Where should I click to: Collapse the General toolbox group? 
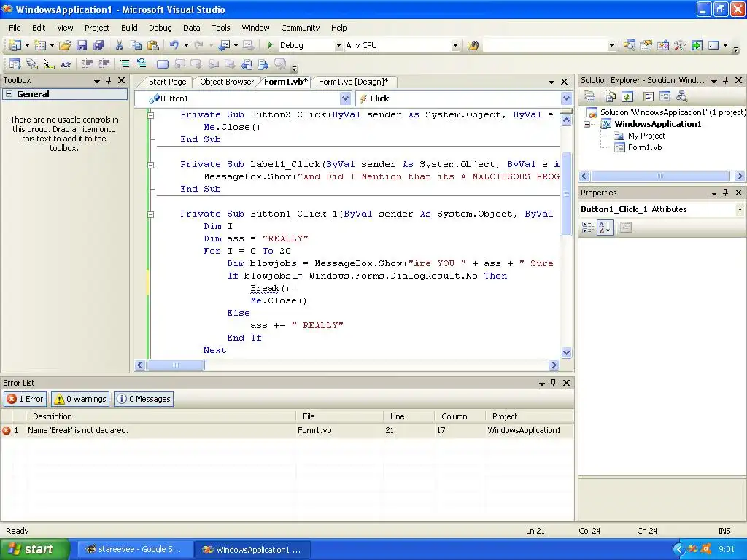(x=9, y=94)
